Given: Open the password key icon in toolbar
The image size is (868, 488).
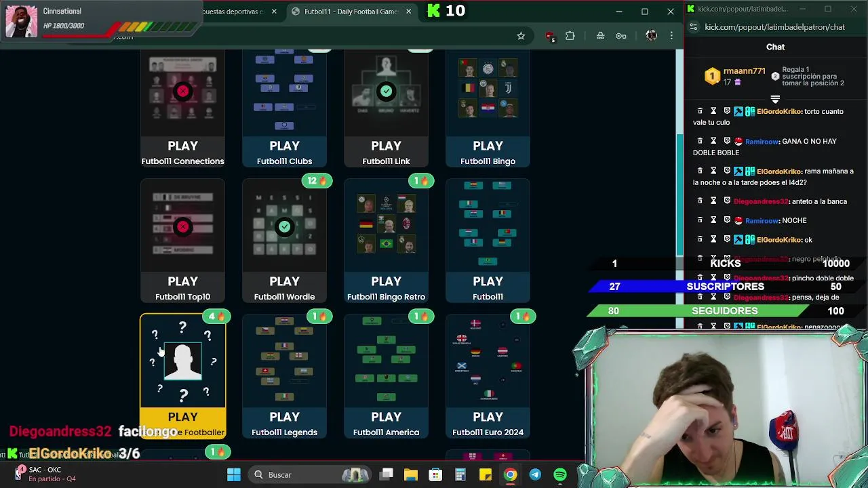Looking at the screenshot, I should click(x=620, y=36).
